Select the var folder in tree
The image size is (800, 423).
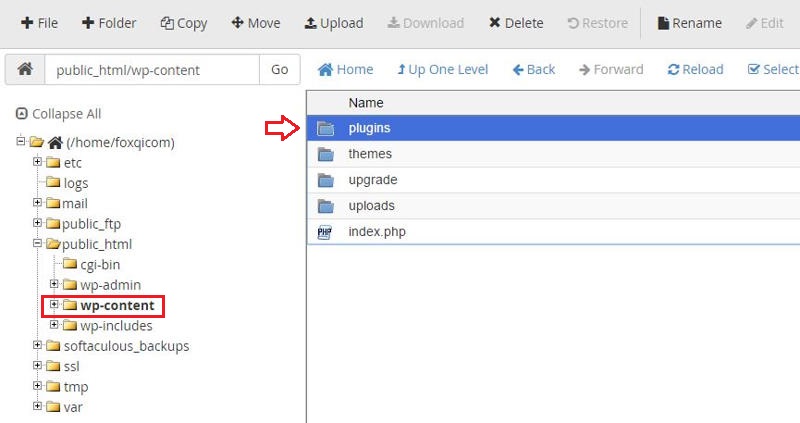73,408
